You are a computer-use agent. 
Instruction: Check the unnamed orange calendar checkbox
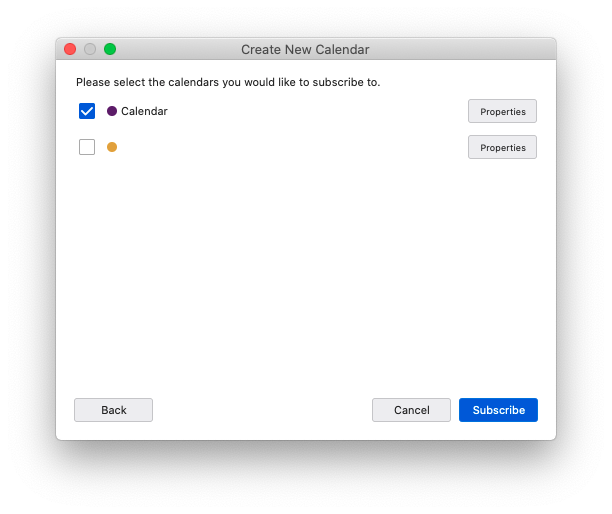87,147
